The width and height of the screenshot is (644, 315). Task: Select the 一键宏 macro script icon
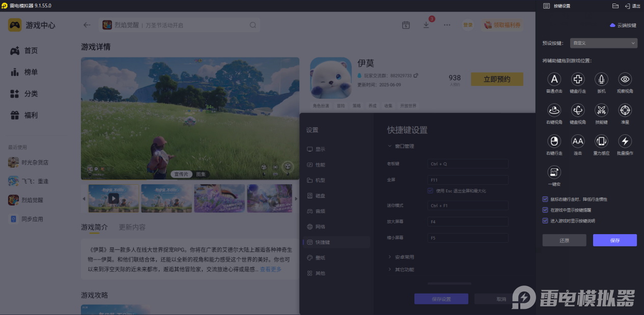click(x=554, y=172)
